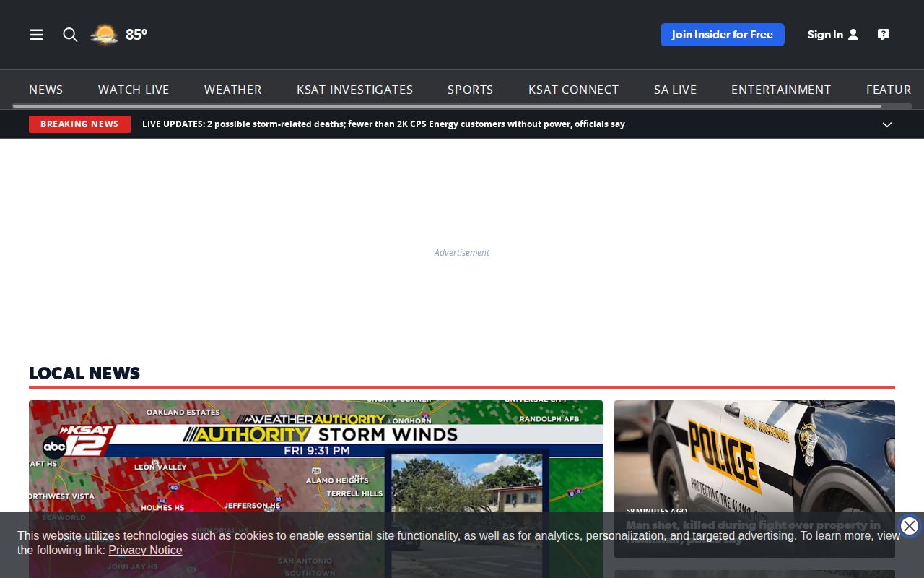Image resolution: width=924 pixels, height=578 pixels.
Task: Dismiss the cookie notice banner
Action: pos(910,526)
